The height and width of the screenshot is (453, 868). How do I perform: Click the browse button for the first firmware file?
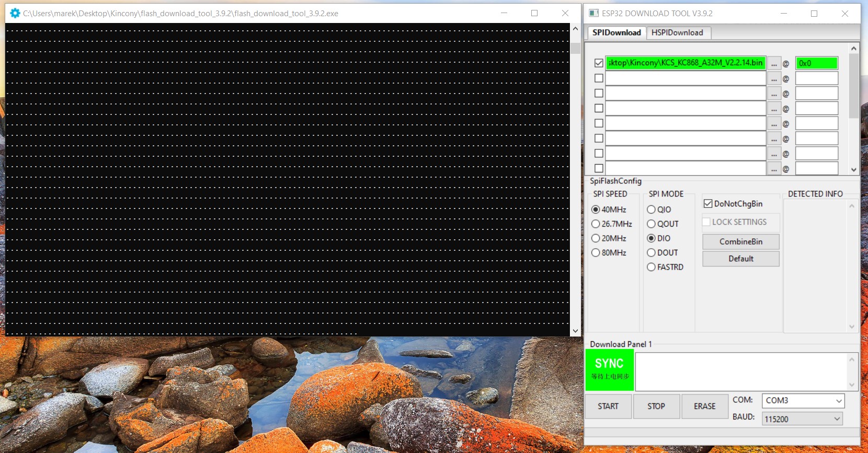click(774, 63)
